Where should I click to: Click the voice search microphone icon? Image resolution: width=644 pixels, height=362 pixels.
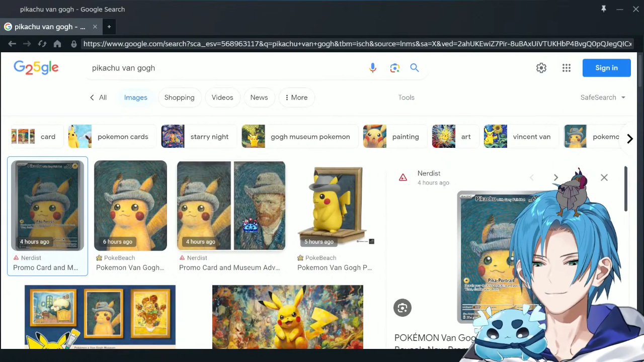pyautogui.click(x=373, y=68)
